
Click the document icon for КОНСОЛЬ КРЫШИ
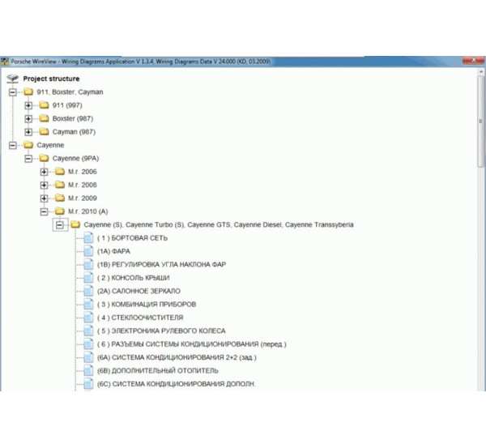click(x=87, y=278)
